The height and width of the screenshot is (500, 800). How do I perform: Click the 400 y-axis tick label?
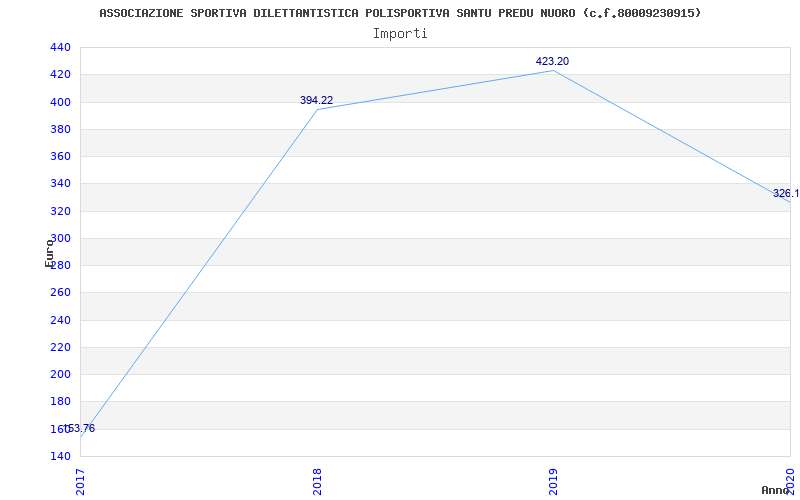click(x=60, y=102)
